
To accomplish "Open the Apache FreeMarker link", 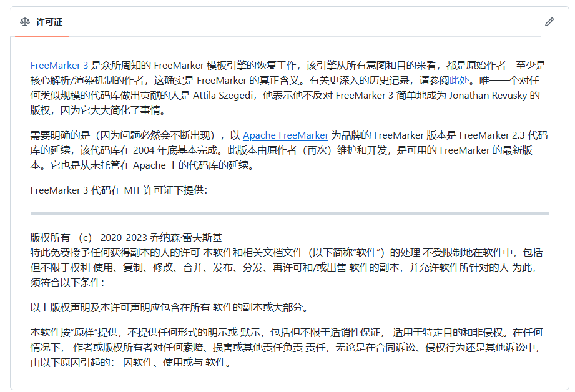I will tap(285, 135).
